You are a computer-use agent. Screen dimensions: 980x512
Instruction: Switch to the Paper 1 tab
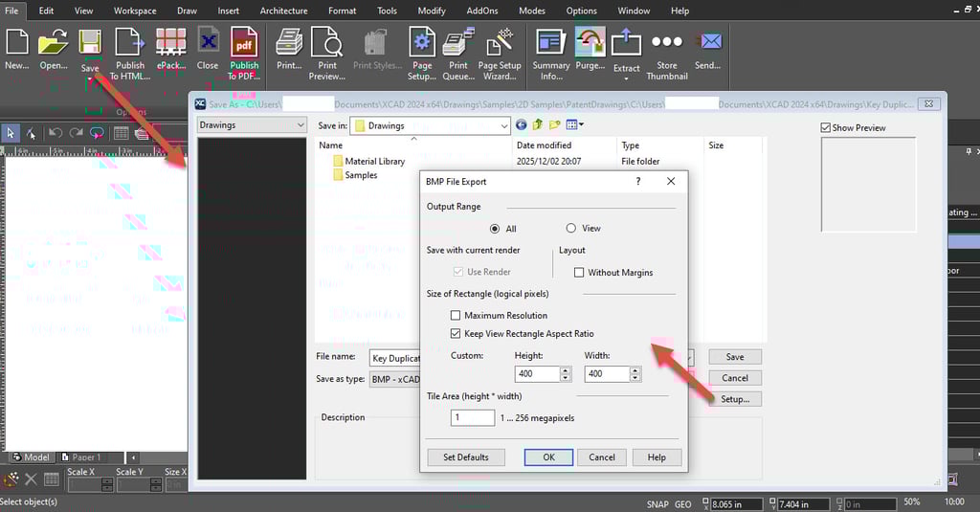pyautogui.click(x=81, y=457)
